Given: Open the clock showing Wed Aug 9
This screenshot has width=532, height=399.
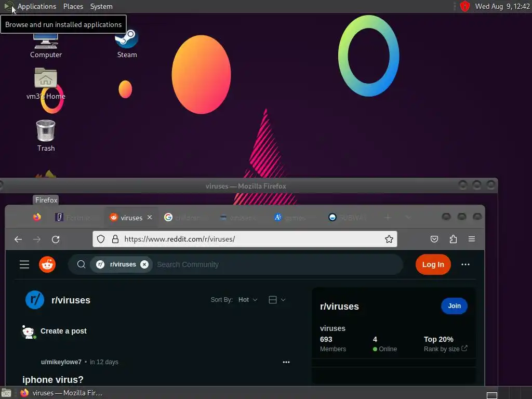Looking at the screenshot, I should click(502, 6).
